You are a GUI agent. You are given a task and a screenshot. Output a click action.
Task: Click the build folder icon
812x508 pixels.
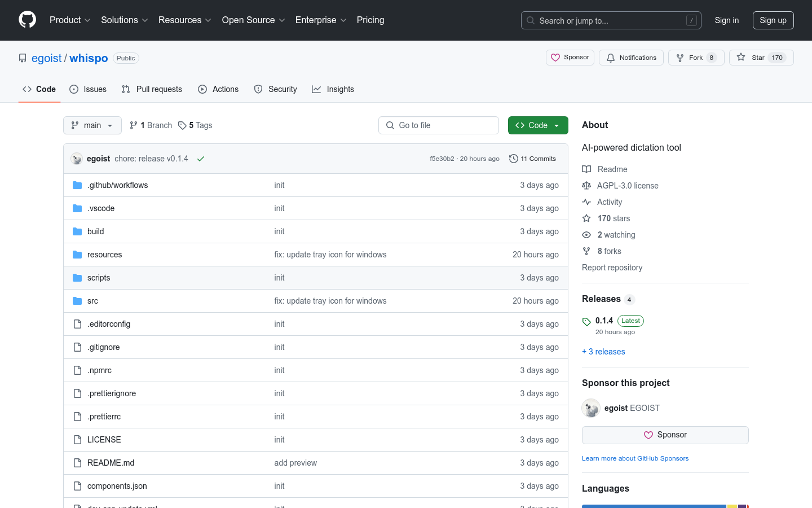(77, 231)
